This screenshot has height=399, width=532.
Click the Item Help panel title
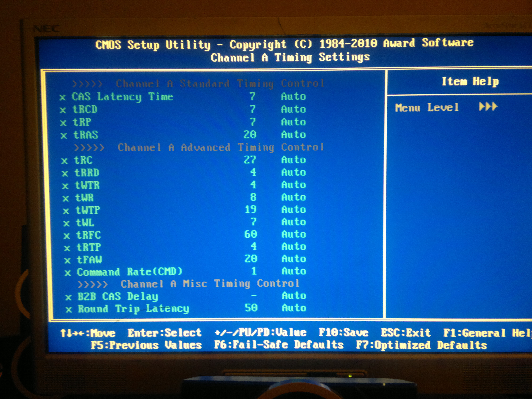click(470, 82)
